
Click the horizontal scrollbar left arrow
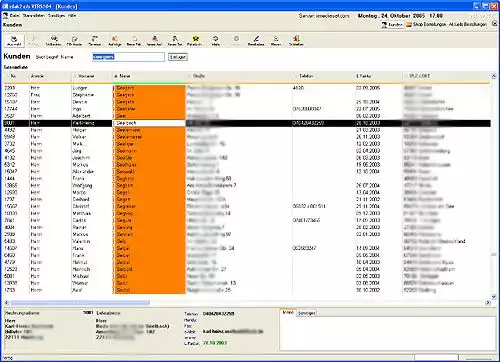click(6, 303)
